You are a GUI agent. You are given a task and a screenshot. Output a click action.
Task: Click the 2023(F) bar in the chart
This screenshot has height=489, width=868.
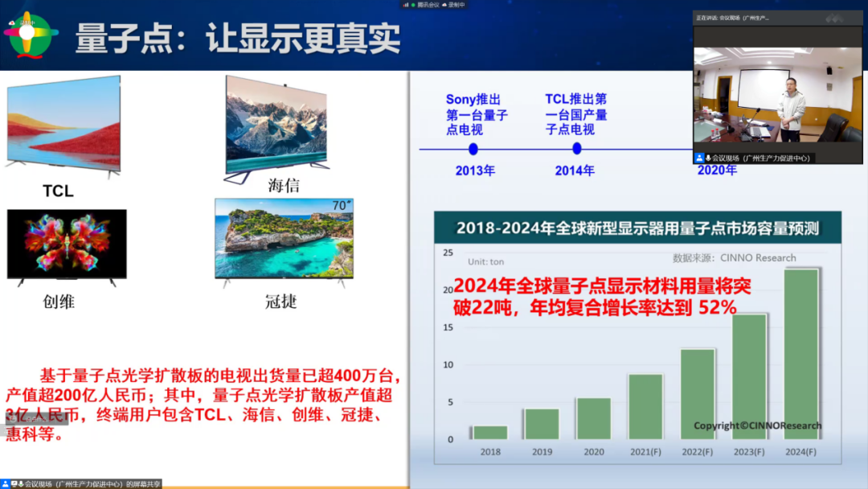coord(749,377)
